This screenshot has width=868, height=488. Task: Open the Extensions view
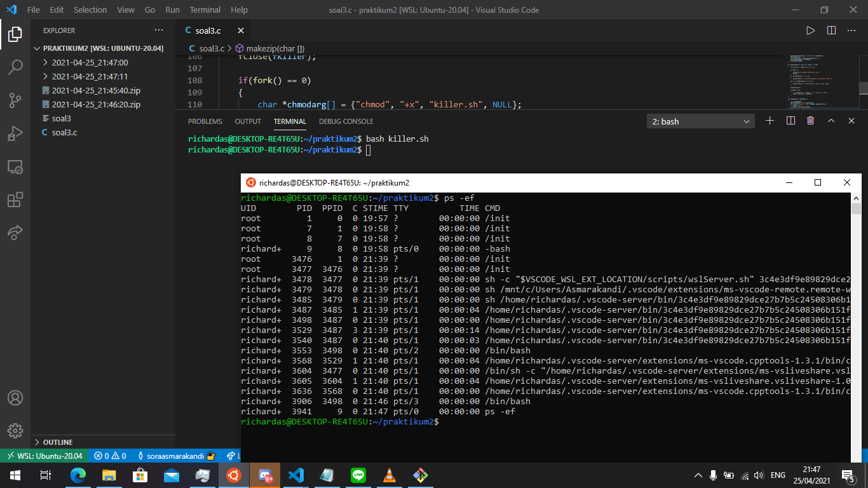coord(15,200)
